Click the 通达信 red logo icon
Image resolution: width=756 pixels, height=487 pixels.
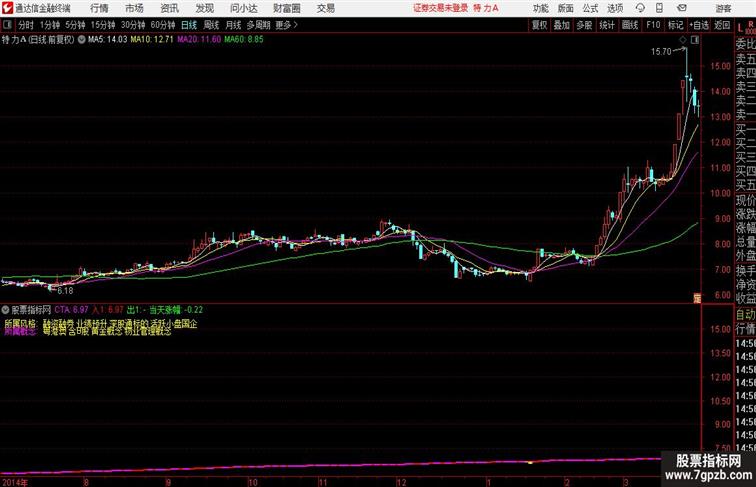click(7, 8)
